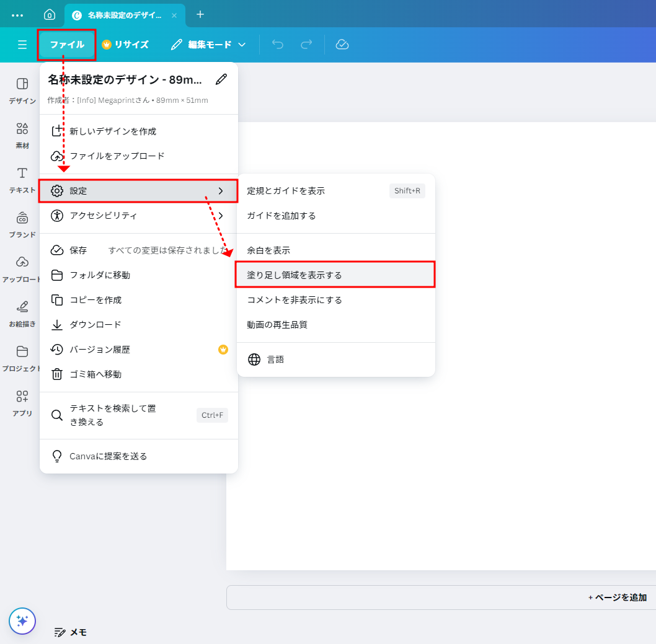Open the アップロード sidebar panel

click(21, 269)
